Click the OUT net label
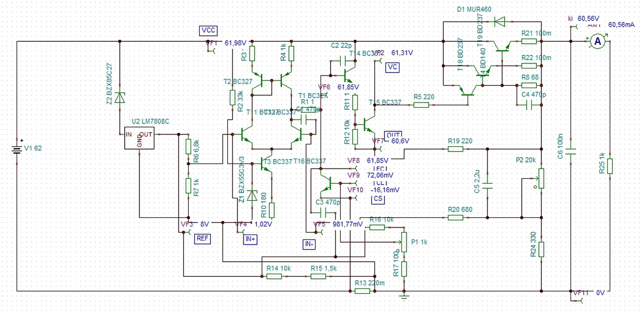Screen dimensions: 644x311 coord(394,136)
